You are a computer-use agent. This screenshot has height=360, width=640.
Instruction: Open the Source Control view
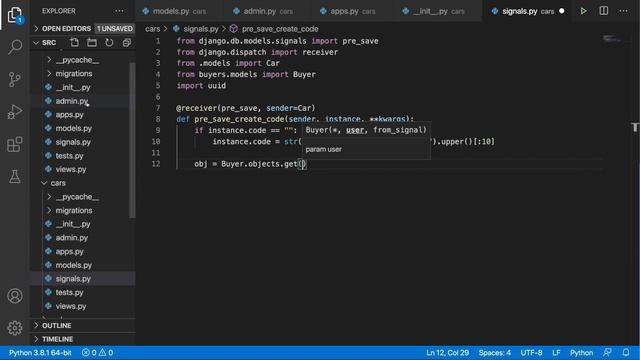tap(15, 79)
